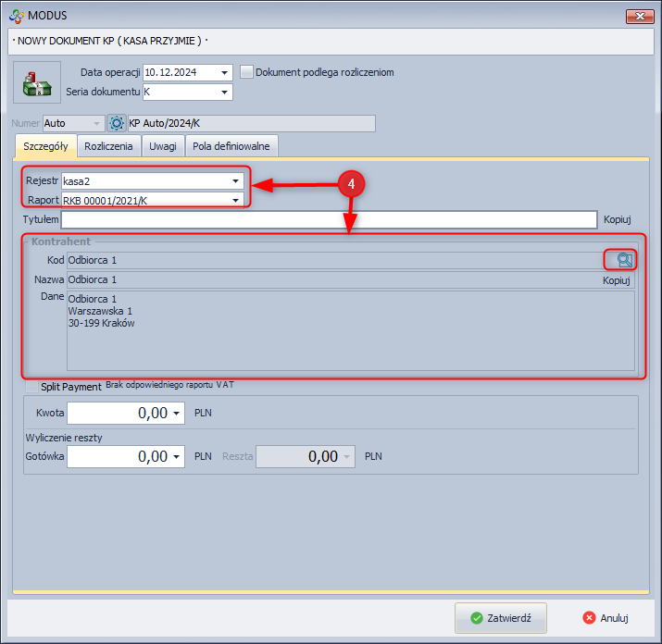662x644 pixels.
Task: Click the cash register icon button
Action: click(37, 81)
